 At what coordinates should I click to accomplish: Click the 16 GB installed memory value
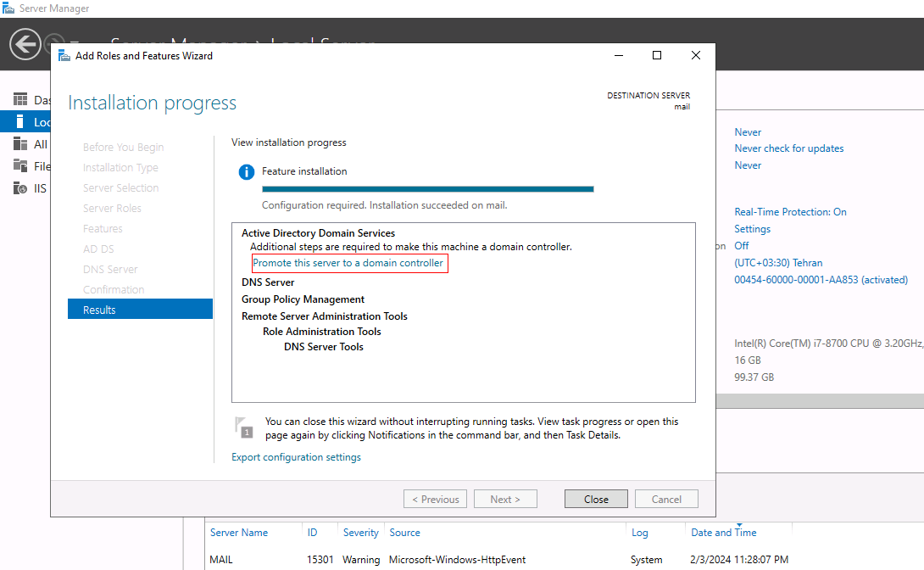747,360
